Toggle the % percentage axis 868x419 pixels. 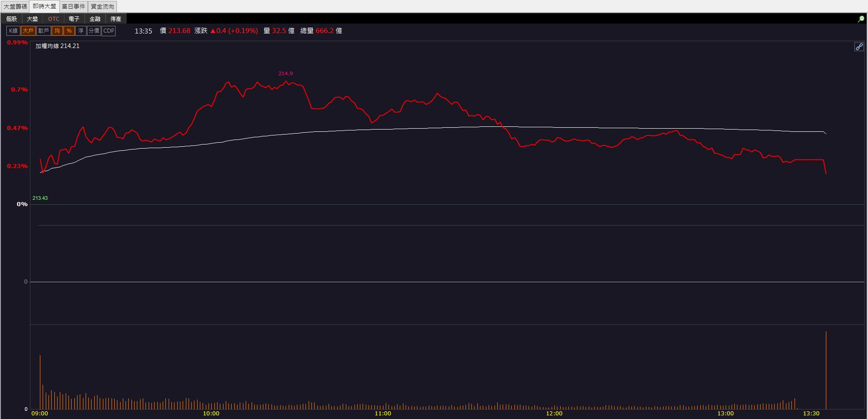coord(69,31)
